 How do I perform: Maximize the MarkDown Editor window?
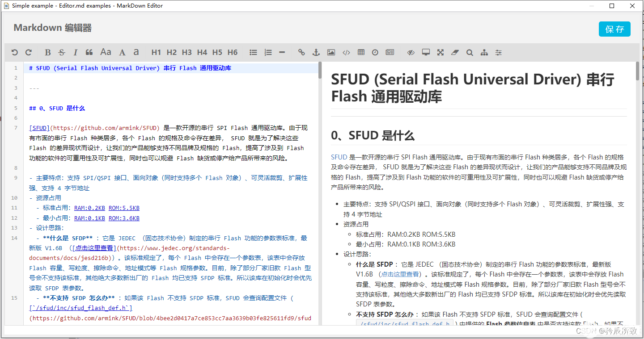612,6
